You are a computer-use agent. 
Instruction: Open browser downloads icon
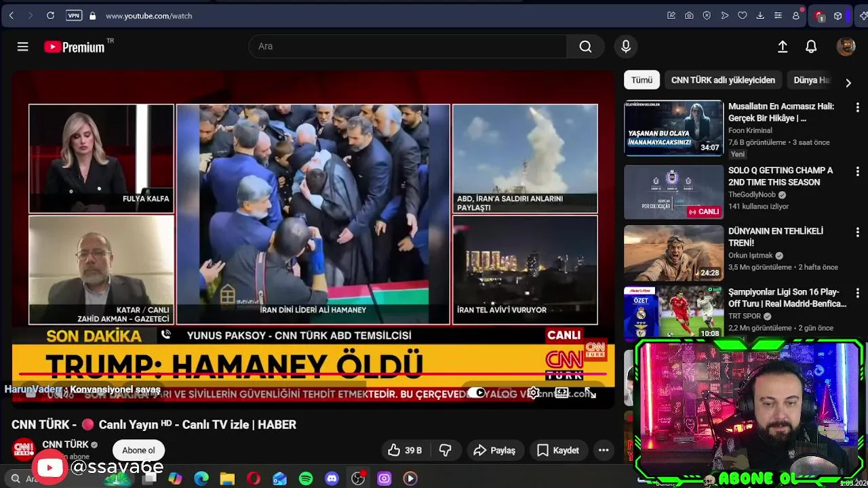point(760,16)
